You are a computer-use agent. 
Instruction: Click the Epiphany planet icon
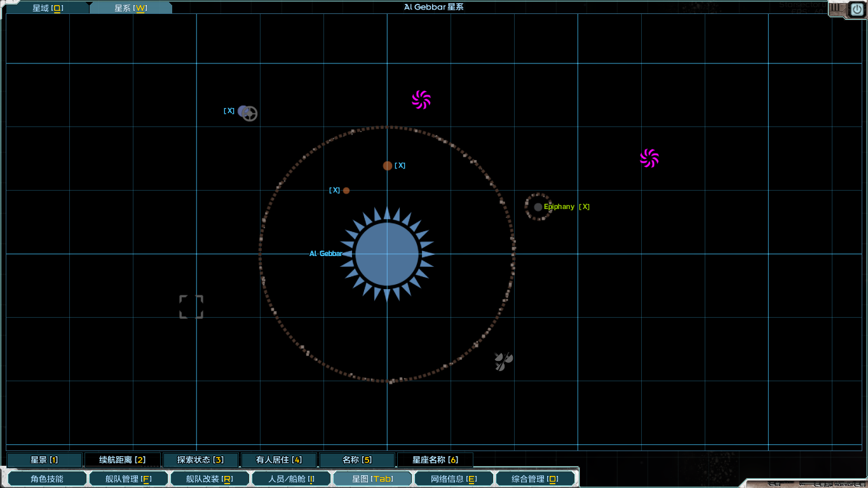538,207
